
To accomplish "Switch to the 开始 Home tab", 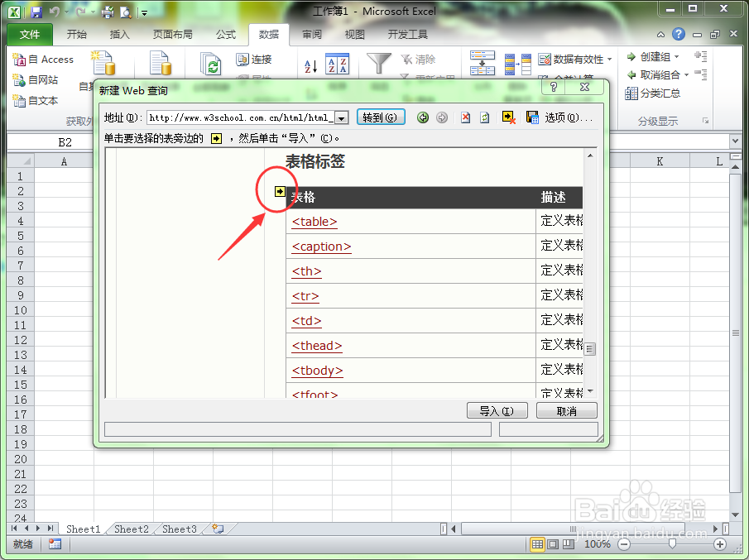I will coord(76,35).
